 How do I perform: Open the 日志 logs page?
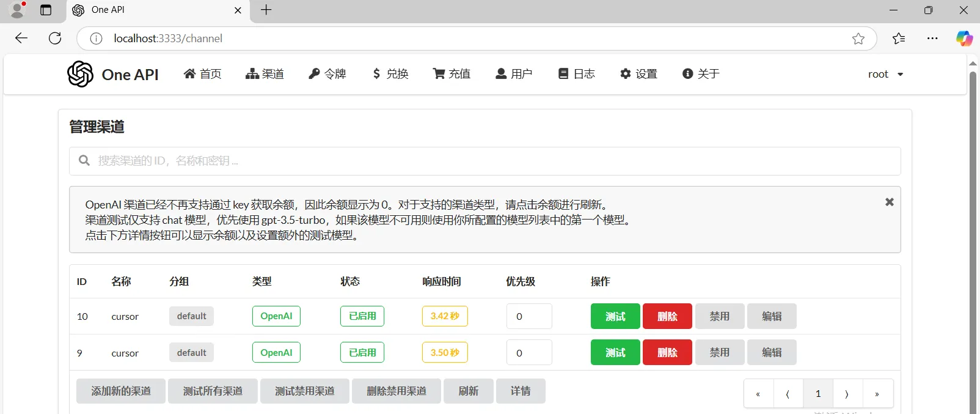coord(576,74)
